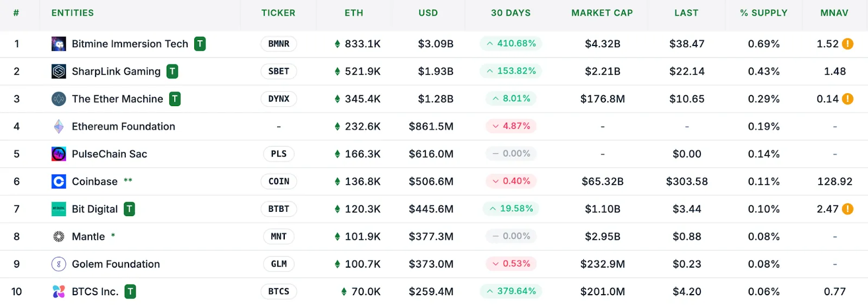Click the BMNR ticker pill

pos(279,44)
